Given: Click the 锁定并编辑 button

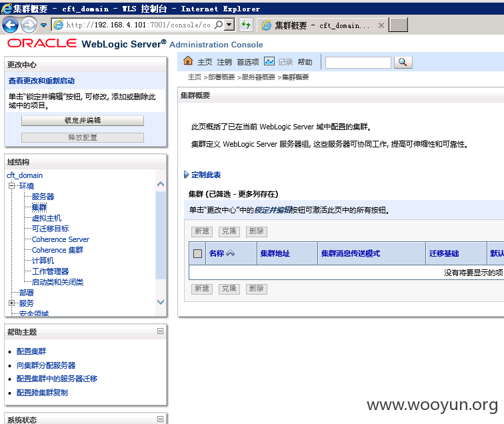Looking at the screenshot, I should (83, 121).
